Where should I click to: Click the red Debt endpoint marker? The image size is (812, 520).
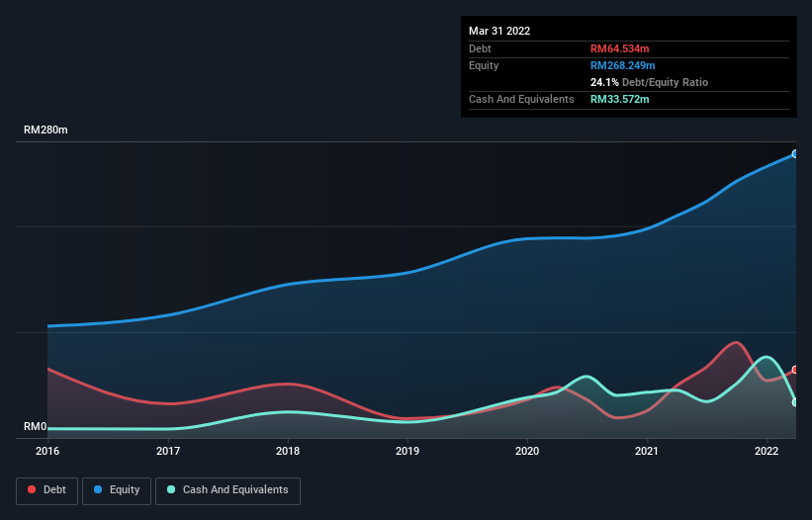point(795,370)
